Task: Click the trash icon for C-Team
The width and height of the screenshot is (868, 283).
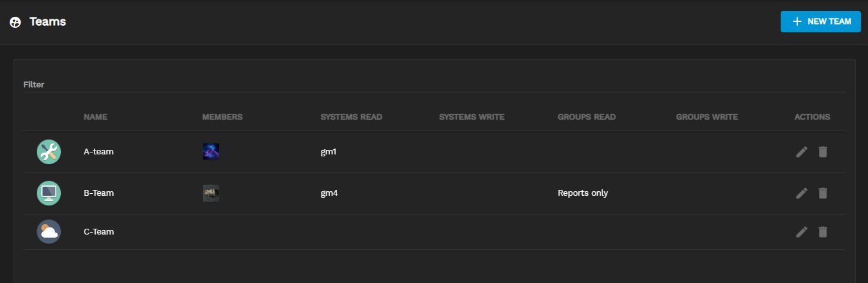Action: click(x=823, y=231)
